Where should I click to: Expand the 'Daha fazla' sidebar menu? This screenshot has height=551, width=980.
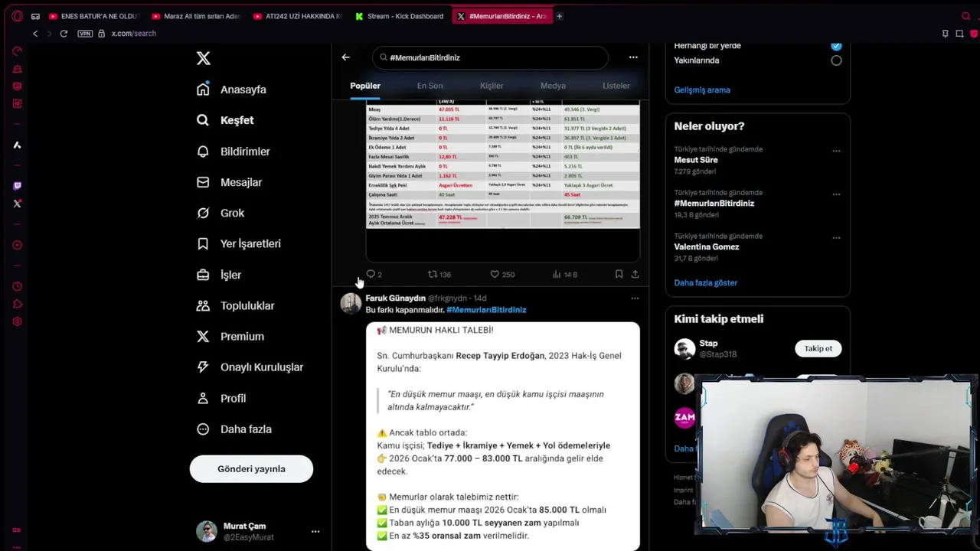click(x=234, y=429)
